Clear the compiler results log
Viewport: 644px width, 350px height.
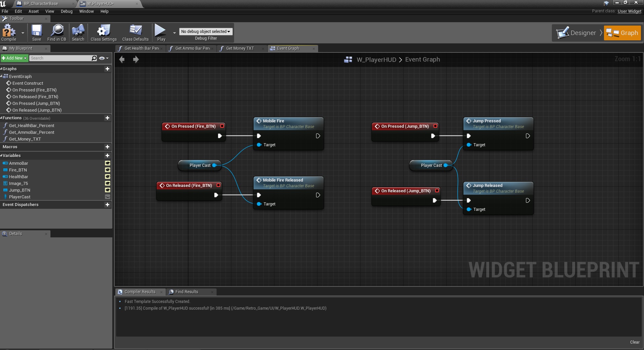(x=635, y=342)
